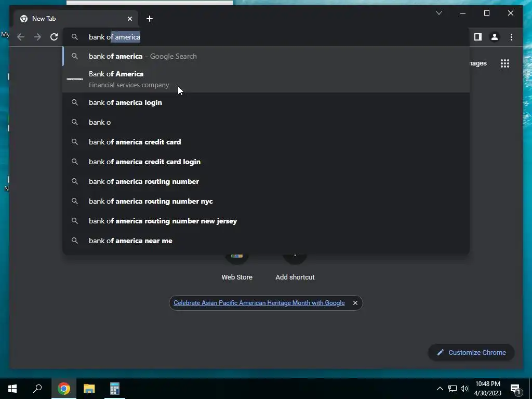Open the clock and date flyout
This screenshot has width=532, height=399.
click(x=487, y=389)
